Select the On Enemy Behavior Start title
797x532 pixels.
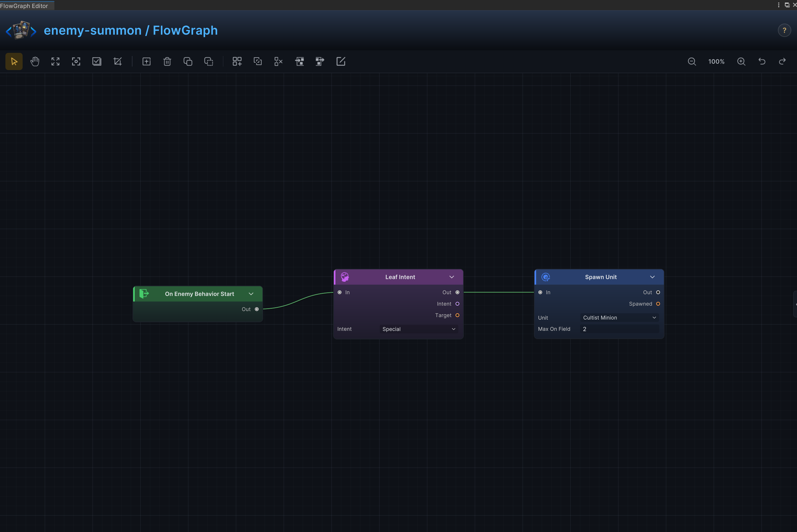[200, 294]
